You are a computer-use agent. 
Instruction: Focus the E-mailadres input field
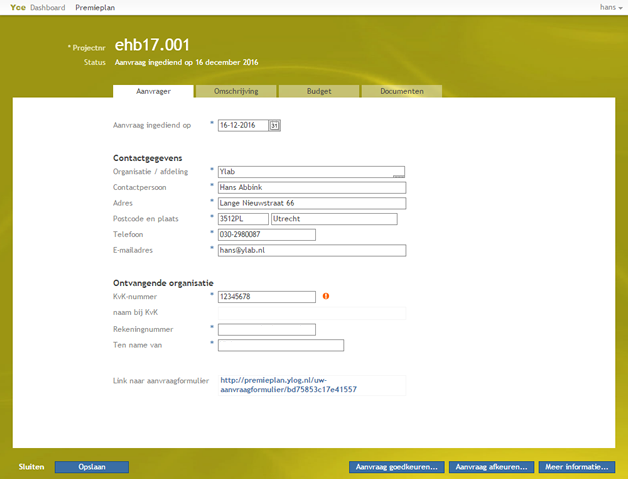pos(312,250)
